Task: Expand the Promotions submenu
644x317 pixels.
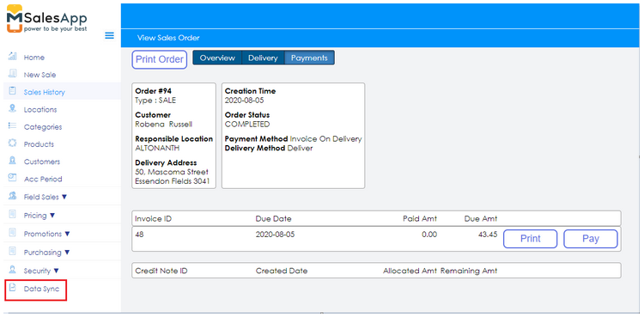Action: (67, 234)
